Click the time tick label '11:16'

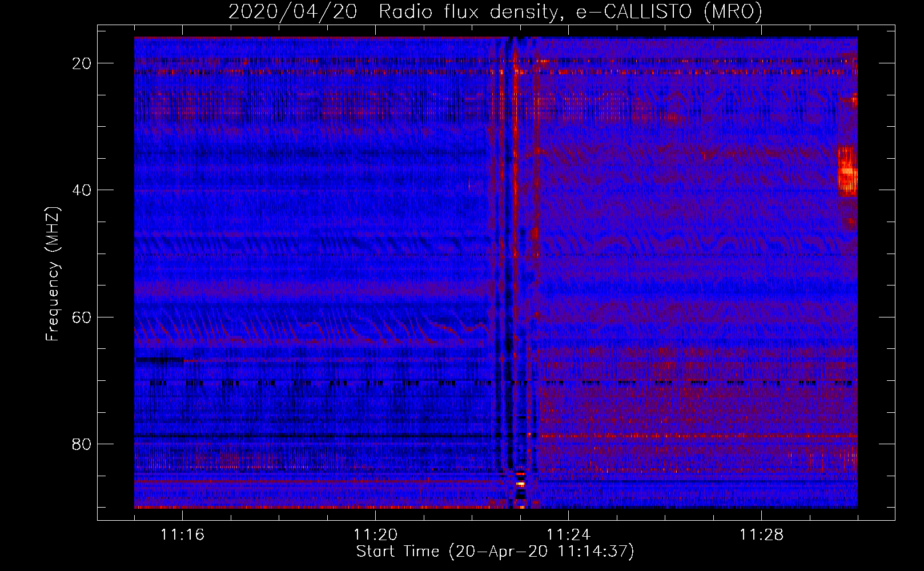(x=182, y=534)
